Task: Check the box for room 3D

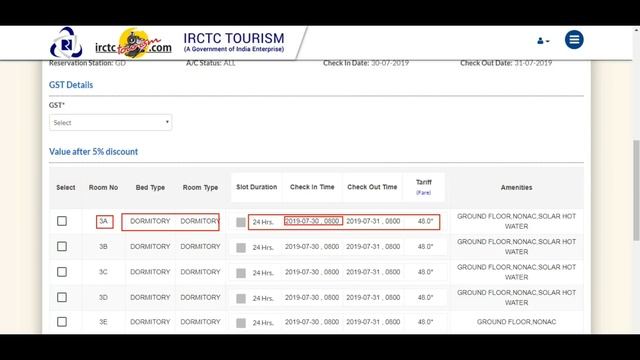Action: pos(62,297)
